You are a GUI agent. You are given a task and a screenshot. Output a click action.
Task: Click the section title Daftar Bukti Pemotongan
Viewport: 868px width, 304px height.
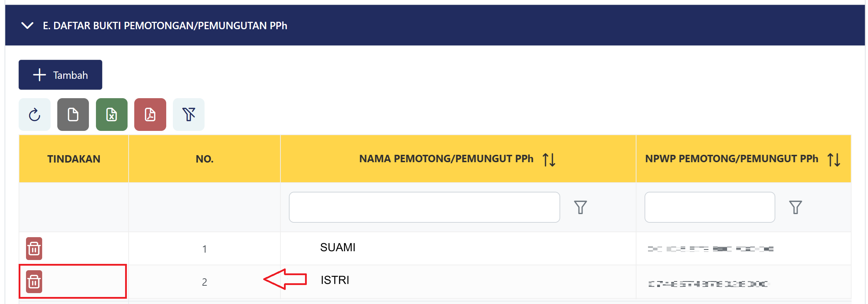point(165,26)
